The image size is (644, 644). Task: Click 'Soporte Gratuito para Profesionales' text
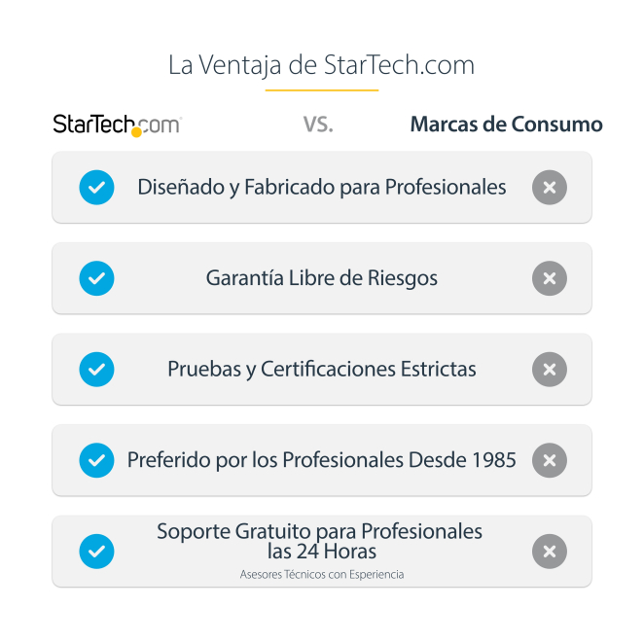point(320,532)
